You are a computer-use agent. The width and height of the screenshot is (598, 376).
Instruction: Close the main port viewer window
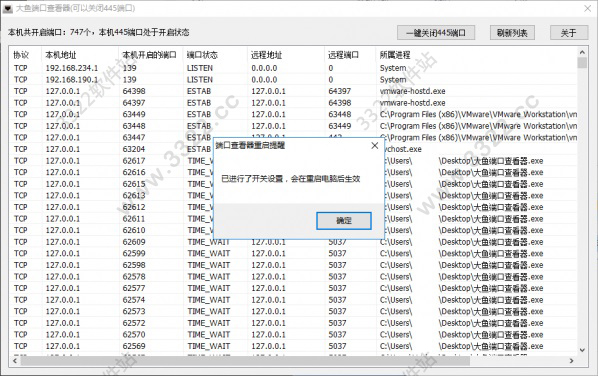[x=588, y=8]
